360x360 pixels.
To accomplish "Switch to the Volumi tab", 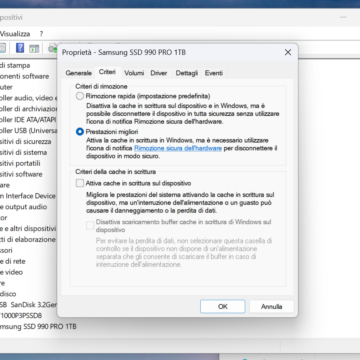I will pos(134,73).
